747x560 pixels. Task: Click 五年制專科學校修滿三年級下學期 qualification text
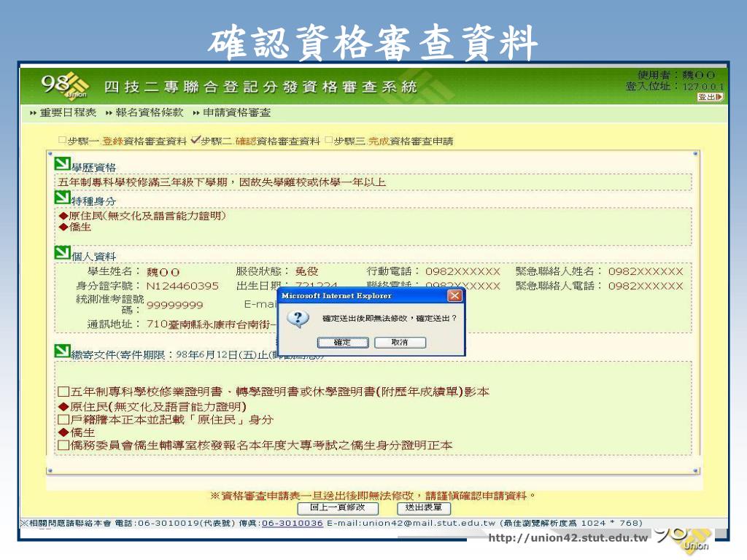[222, 182]
